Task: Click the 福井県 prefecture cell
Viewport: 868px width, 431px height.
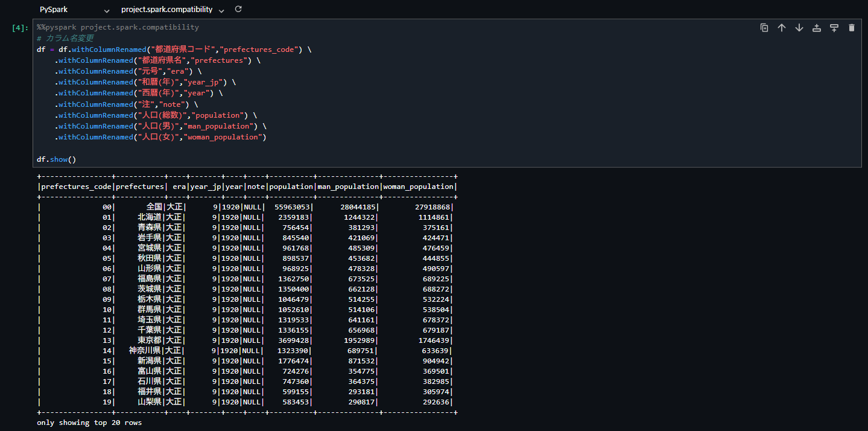Action: [150, 392]
